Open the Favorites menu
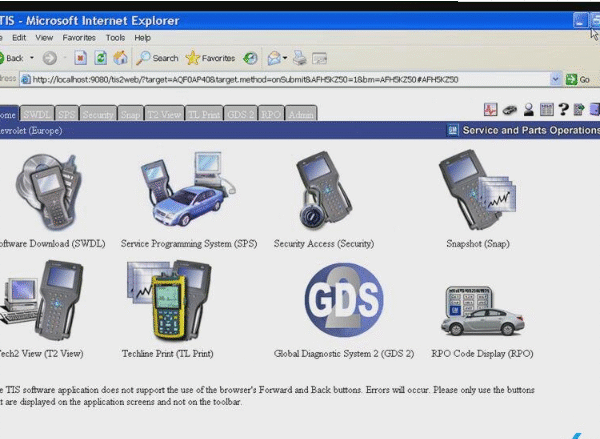Image resolution: width=600 pixels, height=439 pixels. click(79, 38)
